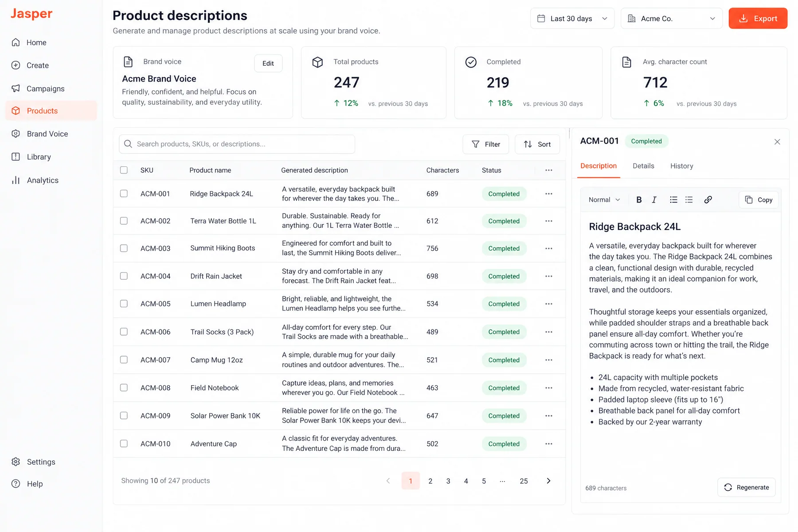Click the Export button
The height and width of the screenshot is (532, 798).
(x=758, y=19)
